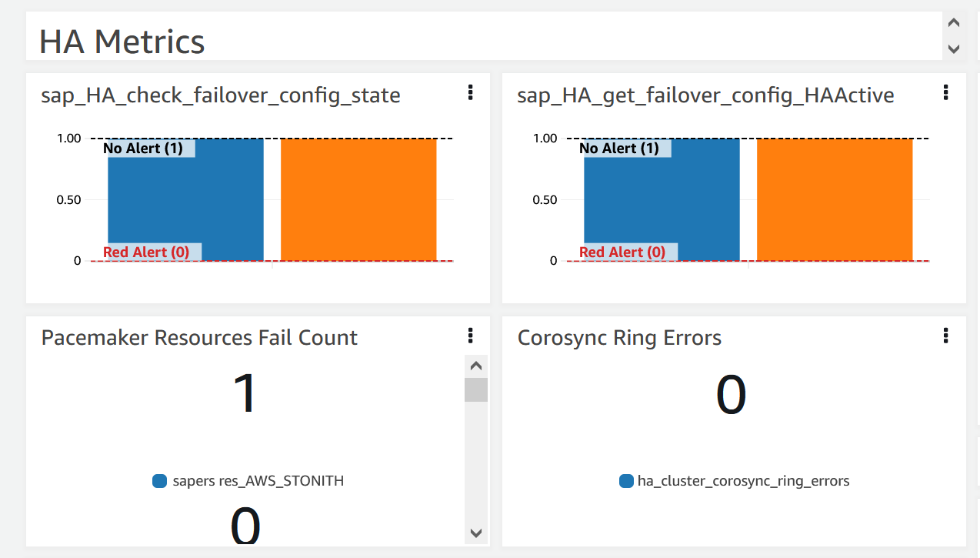Select the blue bar in sap_HA_check_failover_config_state chart
This screenshot has width=980, height=558.
[x=185, y=200]
